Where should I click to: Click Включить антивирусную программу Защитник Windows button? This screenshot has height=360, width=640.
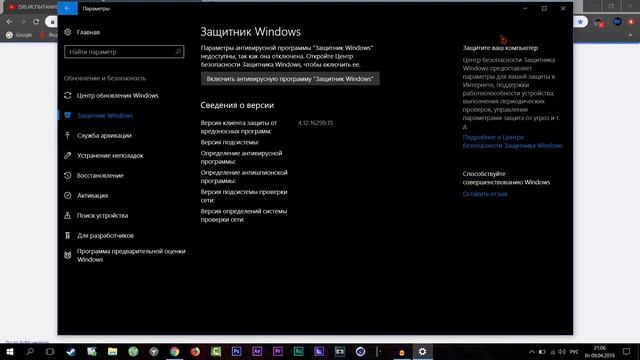point(290,79)
